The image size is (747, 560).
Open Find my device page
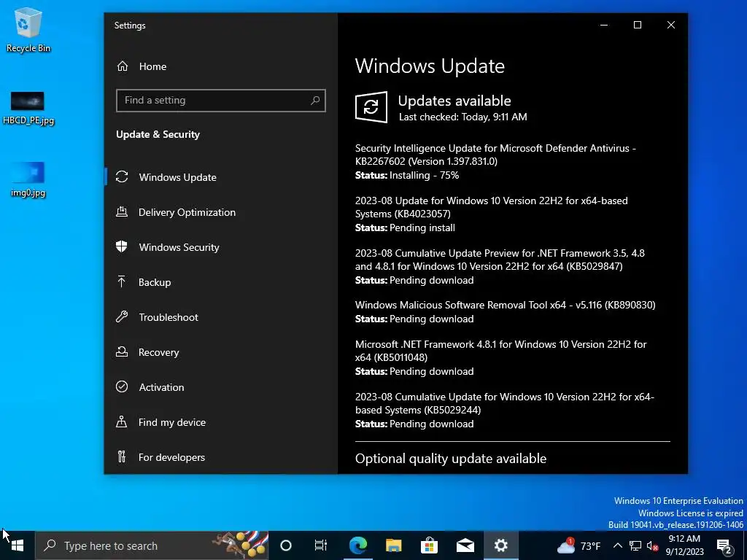(221, 422)
